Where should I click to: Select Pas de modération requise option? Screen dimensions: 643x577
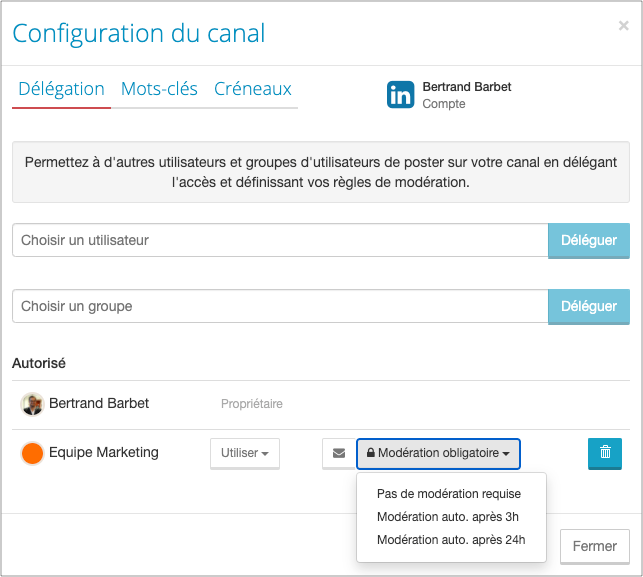pos(448,493)
